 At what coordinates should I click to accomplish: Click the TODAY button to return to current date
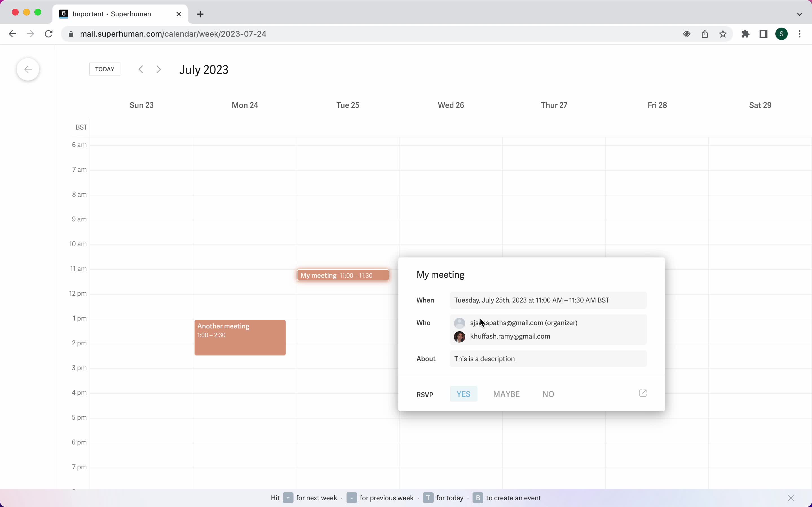pyautogui.click(x=105, y=69)
